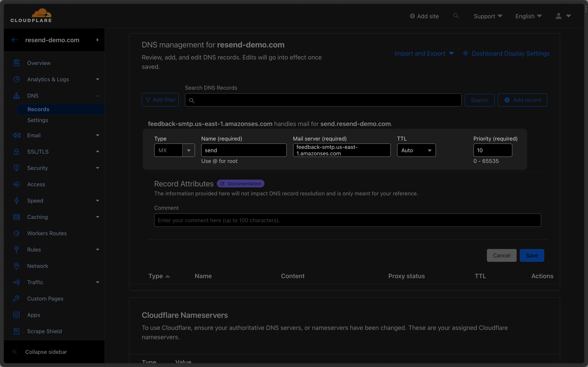The height and width of the screenshot is (367, 588).
Task: Expand the Email section arrow
Action: pyautogui.click(x=98, y=135)
